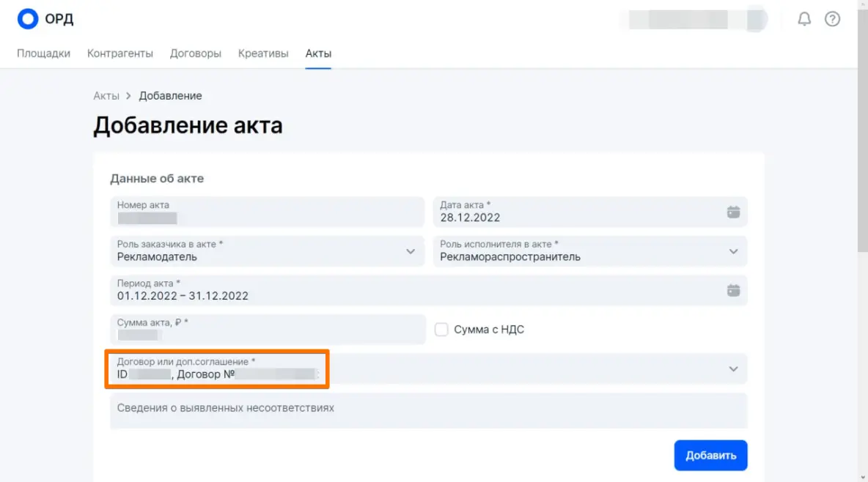Image resolution: width=868 pixels, height=482 pixels.
Task: Expand Роль заказчика в акте dropdown
Action: pos(411,251)
